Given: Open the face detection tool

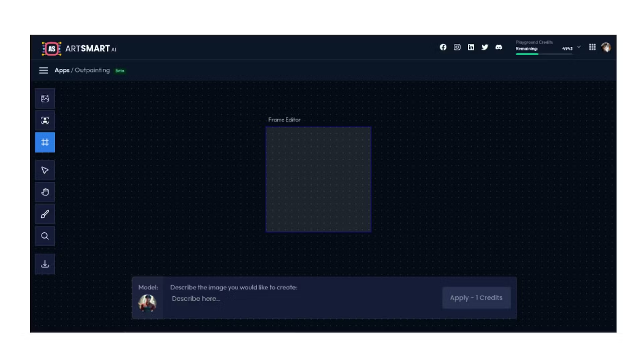Looking at the screenshot, I should pyautogui.click(x=45, y=120).
